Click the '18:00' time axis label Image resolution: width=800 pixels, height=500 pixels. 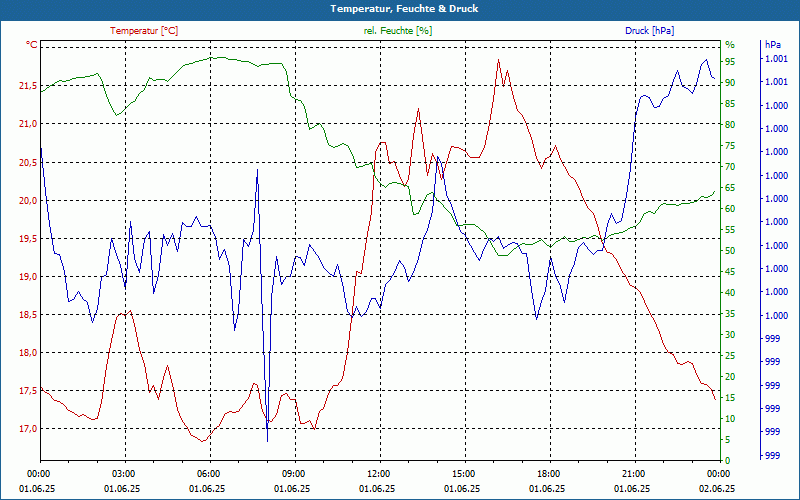point(548,474)
